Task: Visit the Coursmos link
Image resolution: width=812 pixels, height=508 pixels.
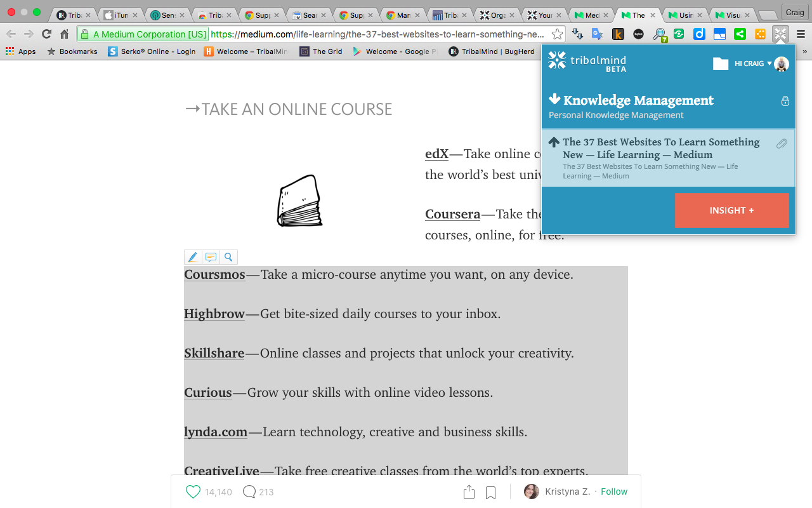Action: pyautogui.click(x=214, y=274)
